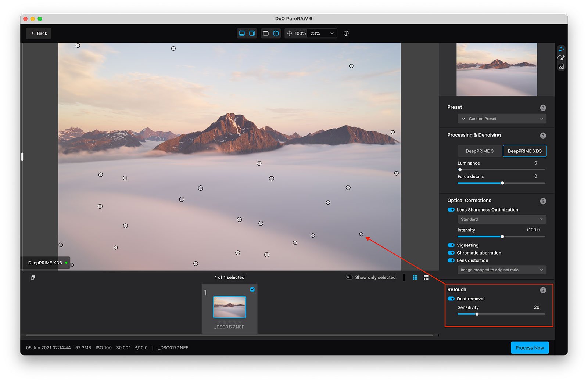Toggle the bottom filmstrip panel icon
The width and height of the screenshot is (588, 382).
pyautogui.click(x=242, y=33)
